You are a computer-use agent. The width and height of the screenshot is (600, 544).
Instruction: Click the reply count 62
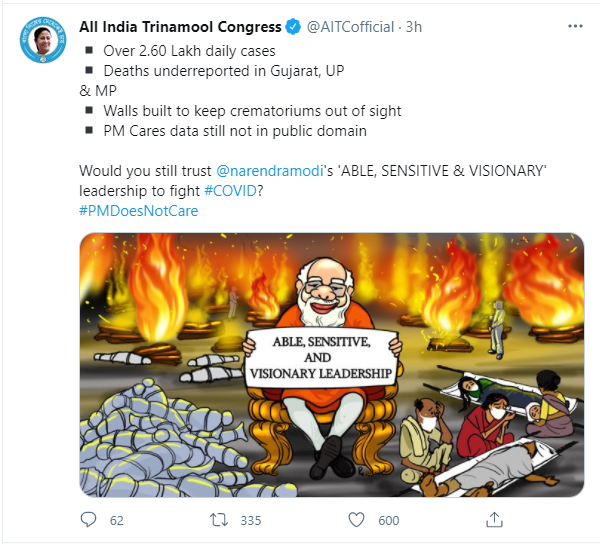(x=116, y=520)
